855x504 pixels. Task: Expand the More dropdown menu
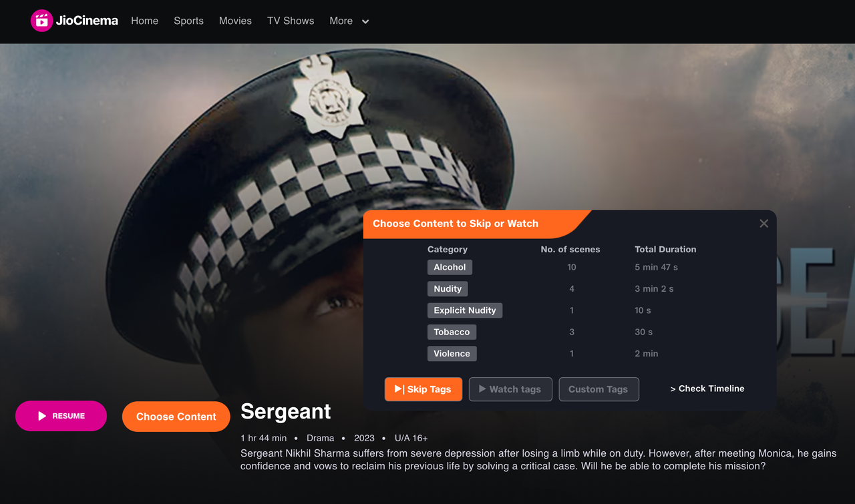349,21
